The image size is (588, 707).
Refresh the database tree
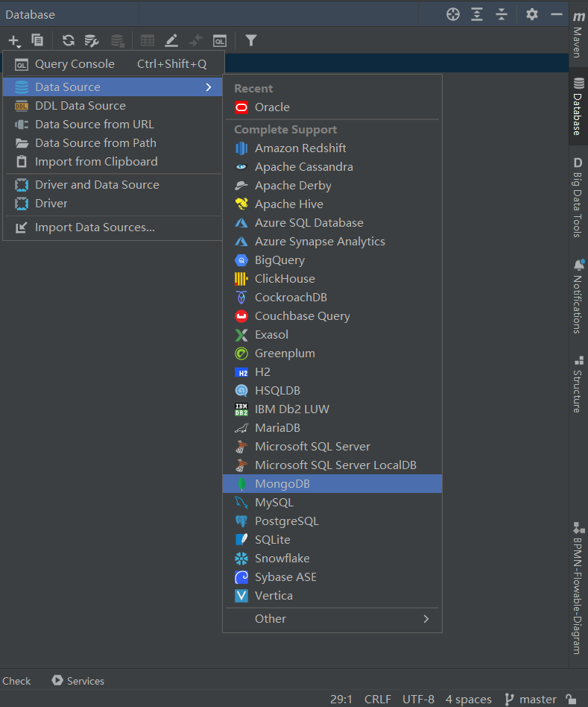coord(69,40)
